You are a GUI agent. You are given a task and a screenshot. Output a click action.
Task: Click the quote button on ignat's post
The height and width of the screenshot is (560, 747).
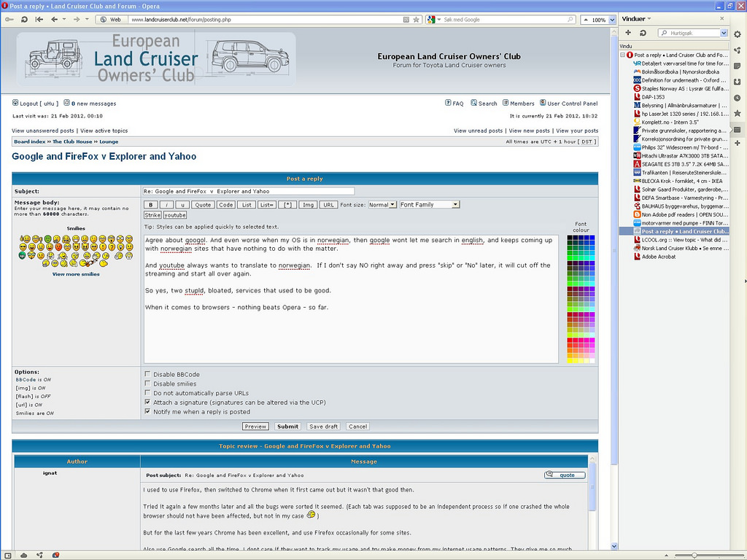(565, 475)
